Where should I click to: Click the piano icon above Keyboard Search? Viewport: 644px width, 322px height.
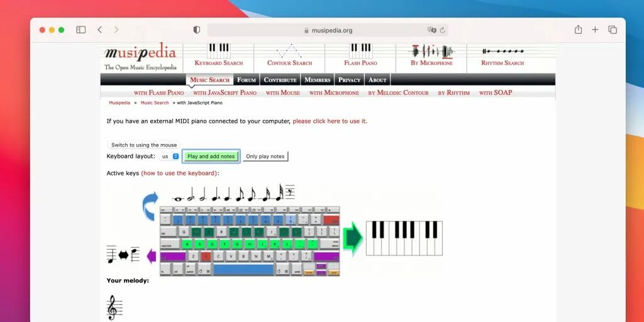point(218,52)
